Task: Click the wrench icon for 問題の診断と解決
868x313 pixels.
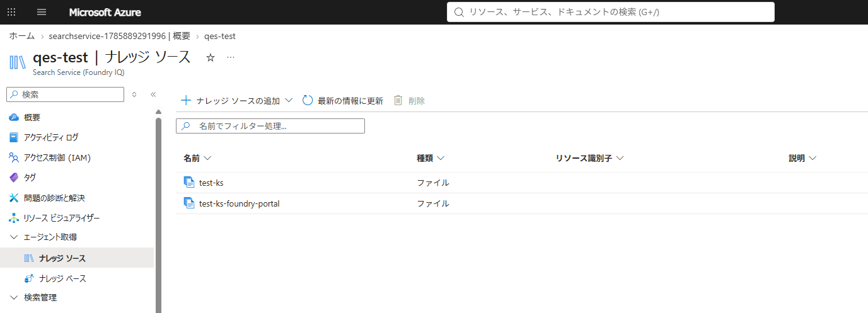Action: (14, 198)
